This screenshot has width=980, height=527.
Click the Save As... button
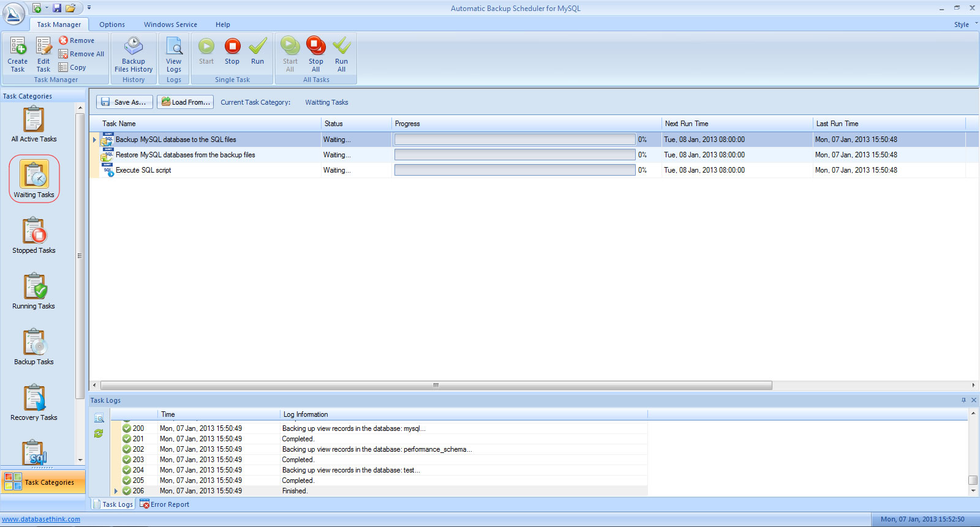point(124,102)
